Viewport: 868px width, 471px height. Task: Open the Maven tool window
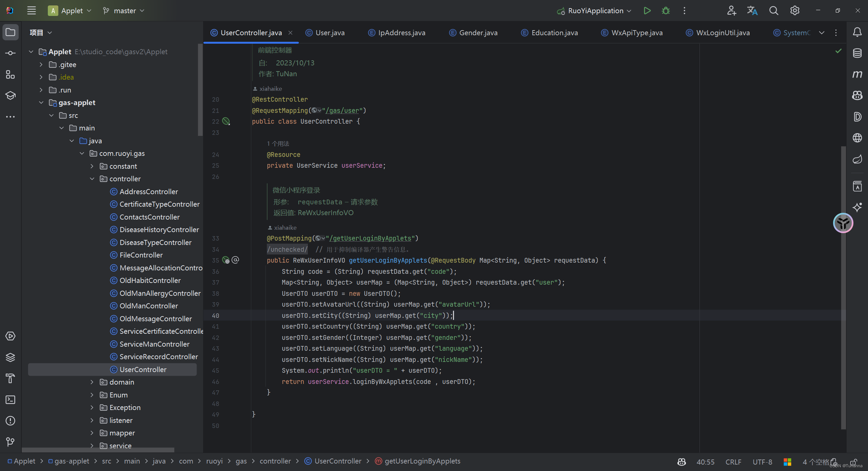[x=857, y=74]
